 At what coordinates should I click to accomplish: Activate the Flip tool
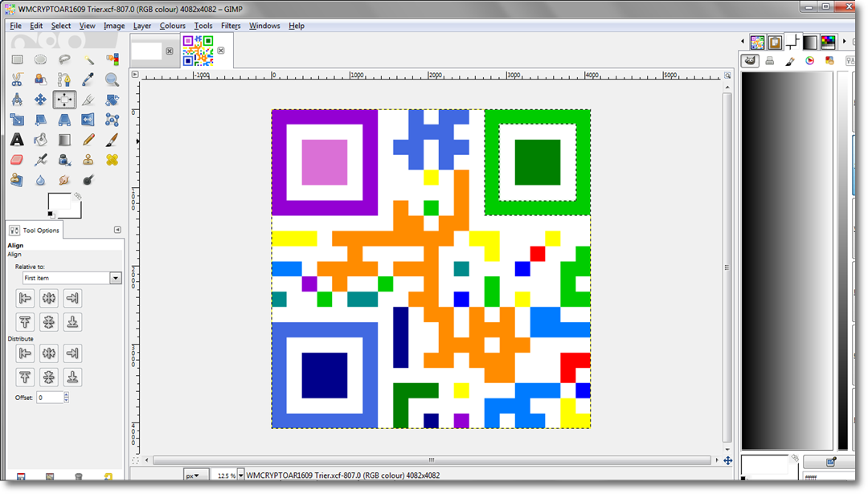click(x=88, y=120)
